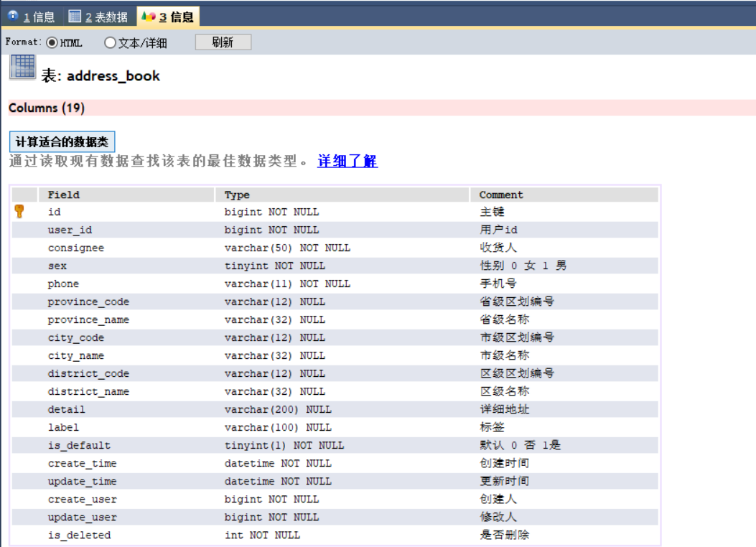Click comment '修改人'
The image size is (756, 547).
coord(498,517)
